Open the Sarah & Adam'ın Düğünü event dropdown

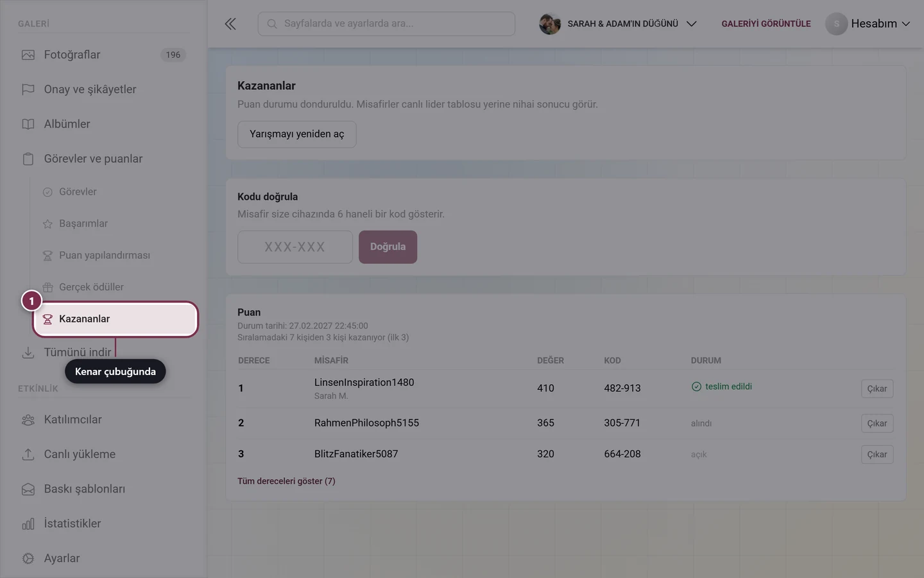pos(619,24)
